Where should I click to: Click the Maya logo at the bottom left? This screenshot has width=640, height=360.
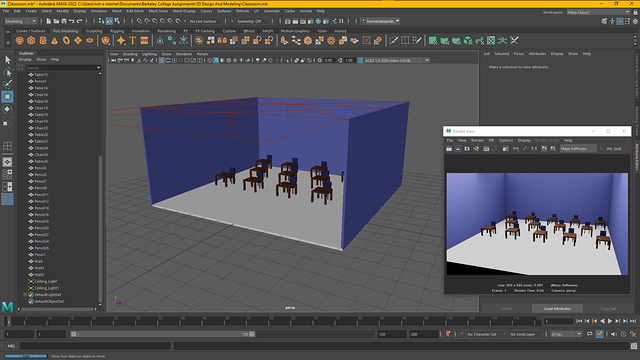tap(7, 306)
